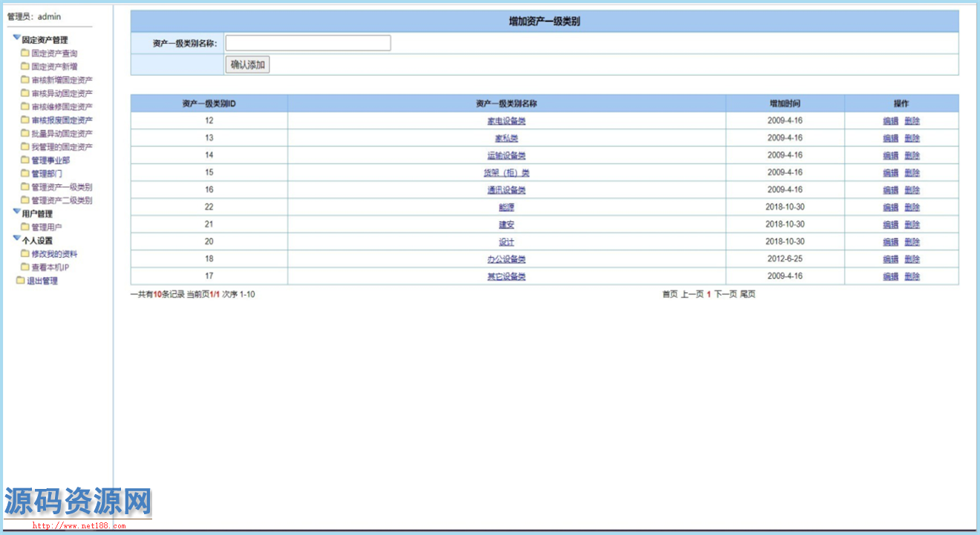Open 固定资产新增 in sidebar
980x535 pixels.
54,67
